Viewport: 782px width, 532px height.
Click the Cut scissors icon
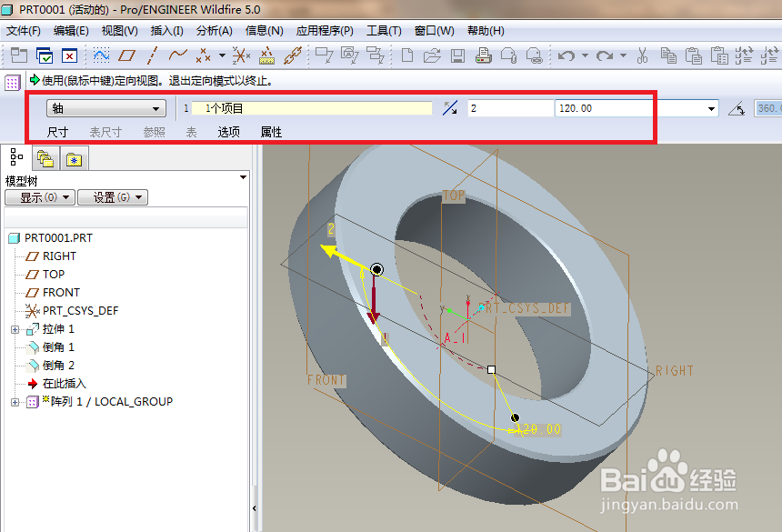(x=642, y=55)
